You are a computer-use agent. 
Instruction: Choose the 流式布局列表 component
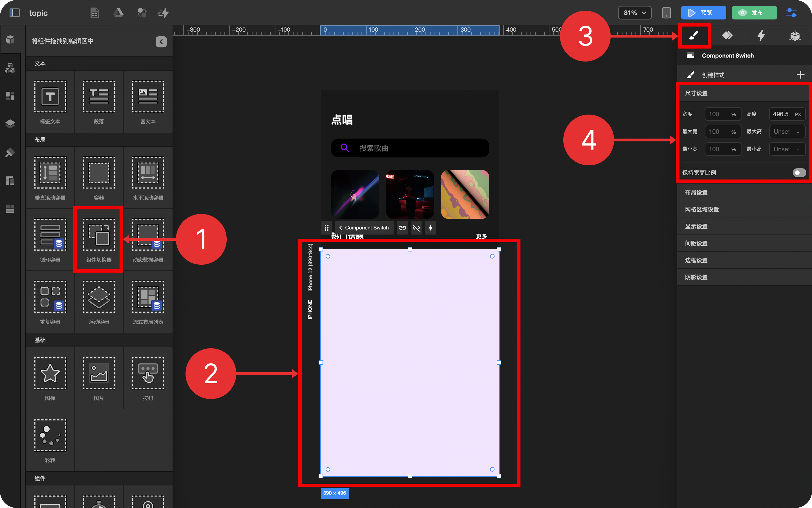click(x=148, y=302)
